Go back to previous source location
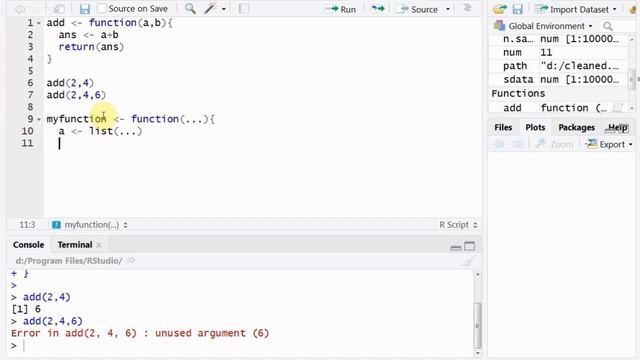Viewport: 640px width, 360px height. (20, 9)
